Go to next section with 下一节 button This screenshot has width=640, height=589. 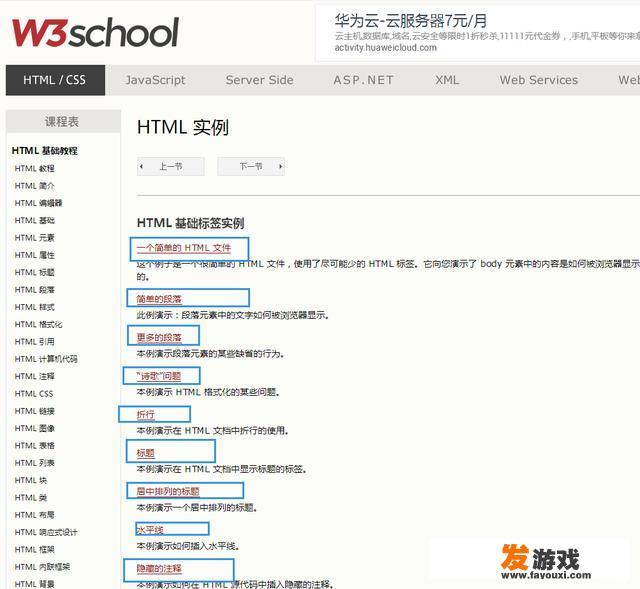251,167
